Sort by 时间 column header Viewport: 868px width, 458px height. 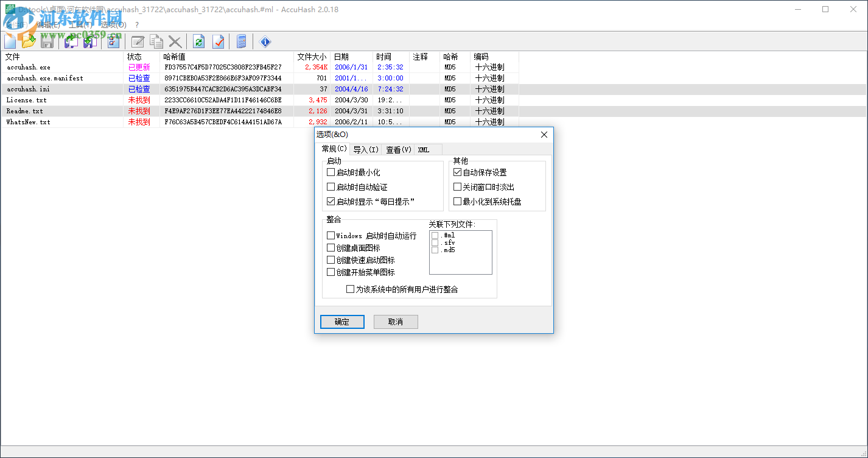coord(391,57)
